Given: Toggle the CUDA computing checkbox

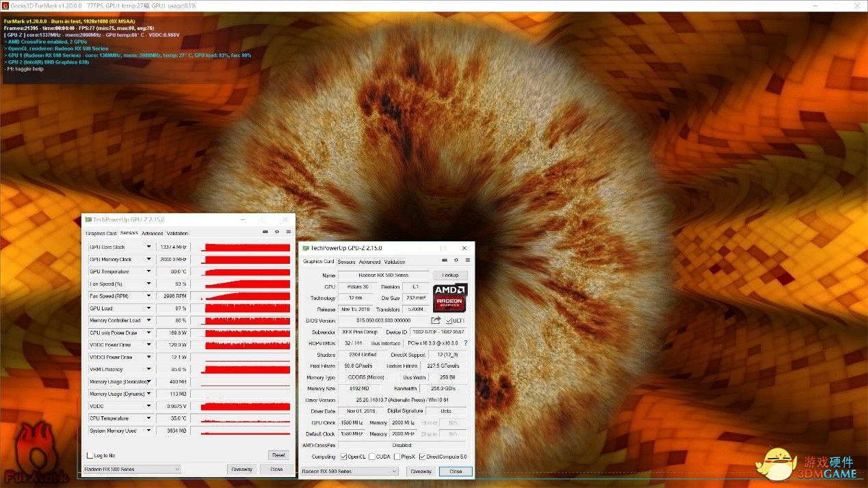Looking at the screenshot, I should [372, 457].
